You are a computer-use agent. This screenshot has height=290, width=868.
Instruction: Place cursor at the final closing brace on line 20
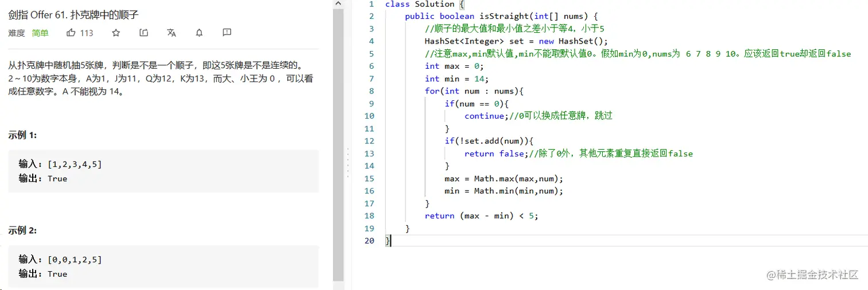[x=388, y=241]
